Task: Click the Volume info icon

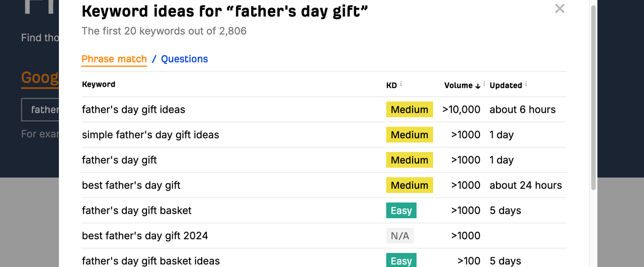Action: tap(484, 84)
